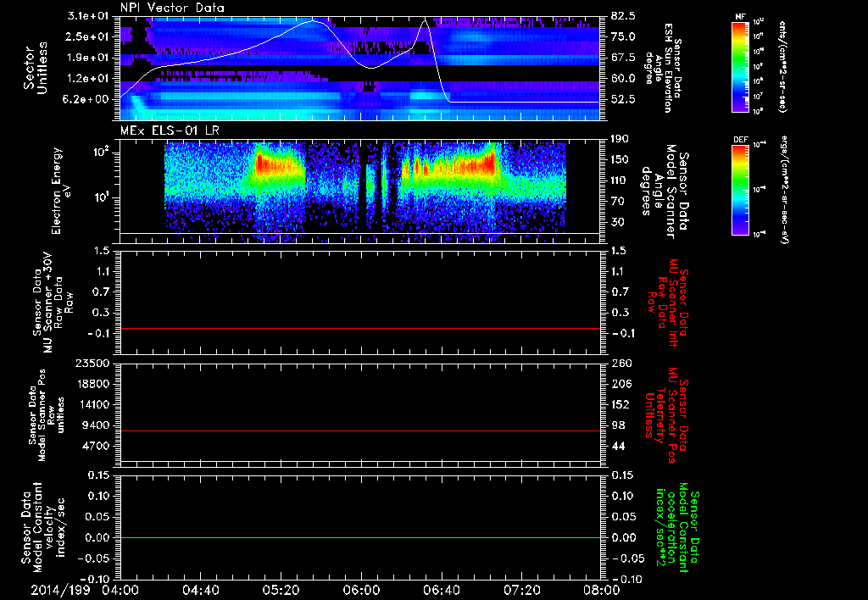Click the DEF color scale bar

tap(740, 190)
